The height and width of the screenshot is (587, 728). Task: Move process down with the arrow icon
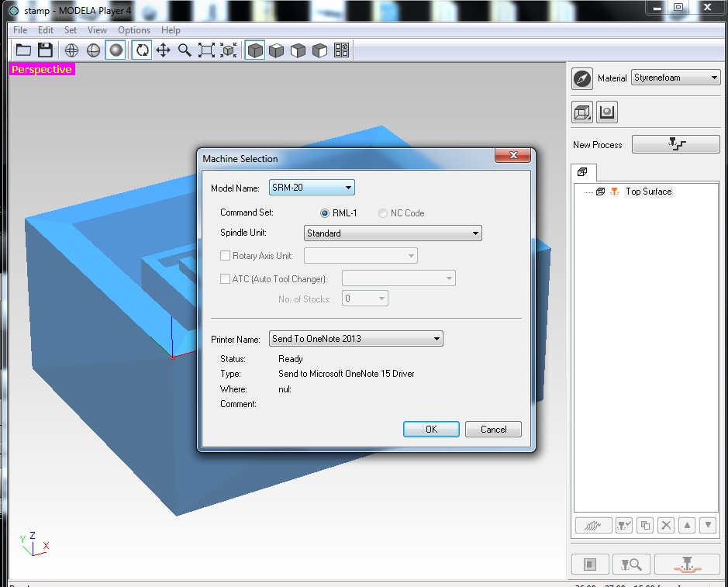pos(708,526)
